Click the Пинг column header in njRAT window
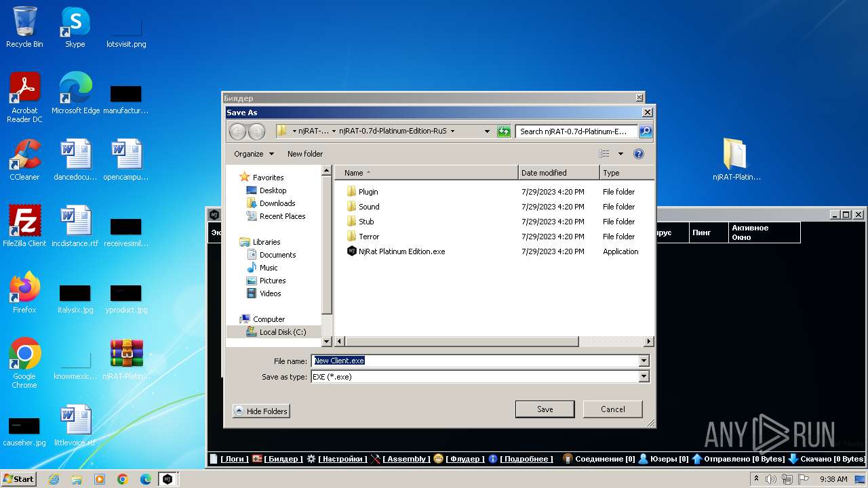 coord(709,232)
